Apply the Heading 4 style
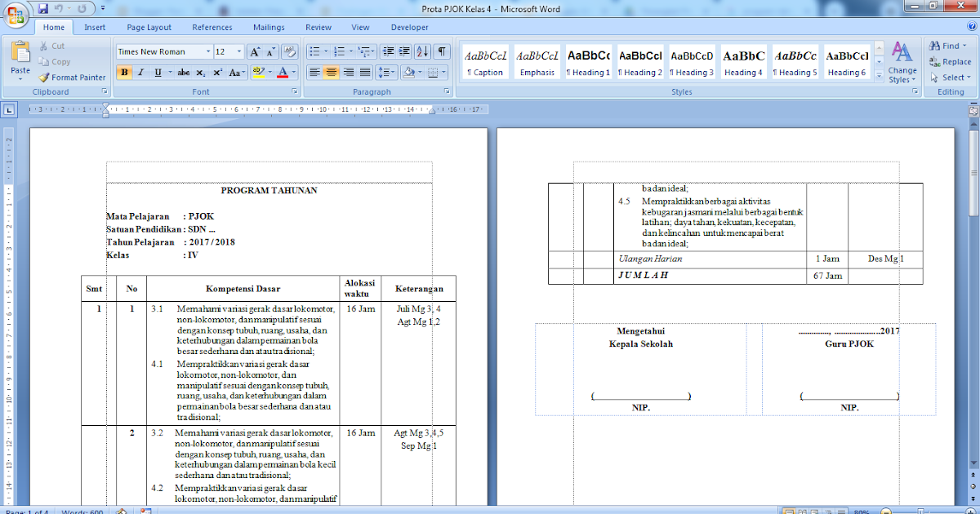This screenshot has width=980, height=514. coord(743,62)
